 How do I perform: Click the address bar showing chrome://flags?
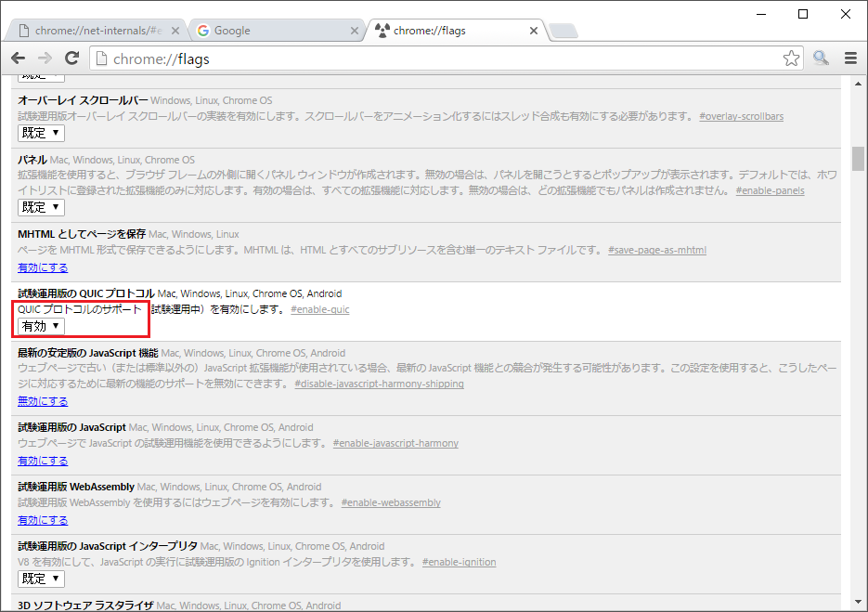pyautogui.click(x=436, y=59)
